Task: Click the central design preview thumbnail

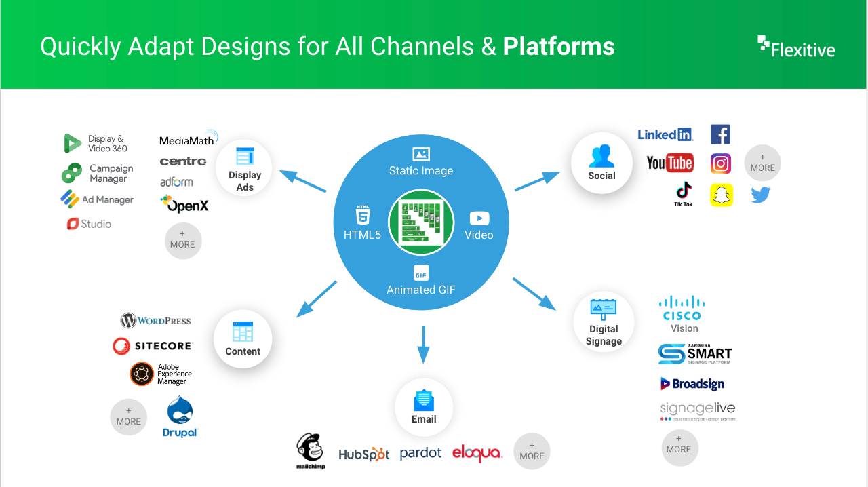Action: click(x=421, y=222)
